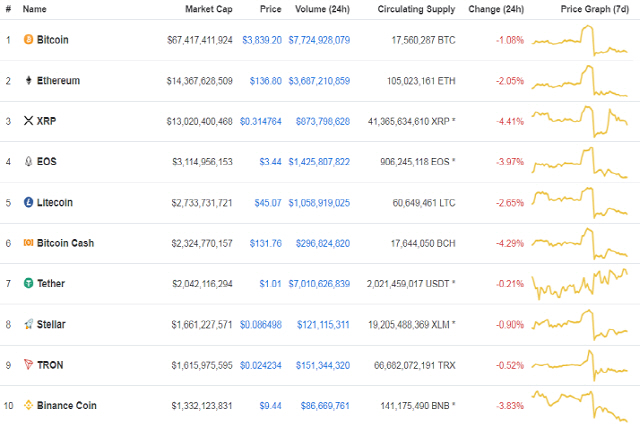Open the Bitcoin Cash coin page
The image size is (640, 425).
pos(65,243)
